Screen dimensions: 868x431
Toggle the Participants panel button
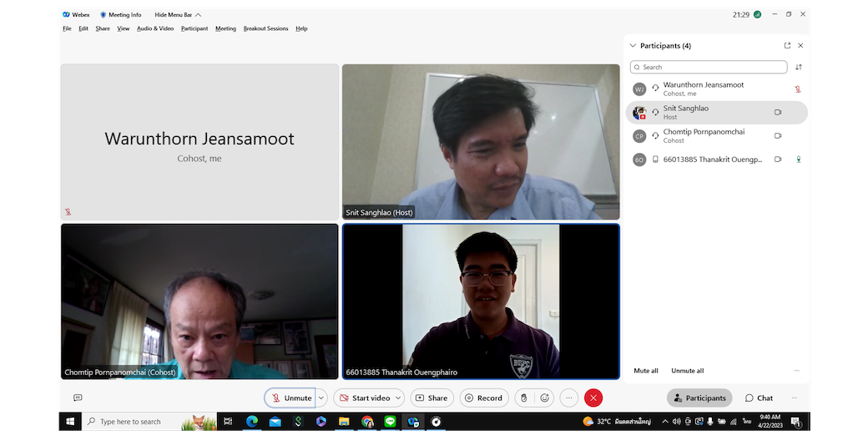click(x=699, y=398)
